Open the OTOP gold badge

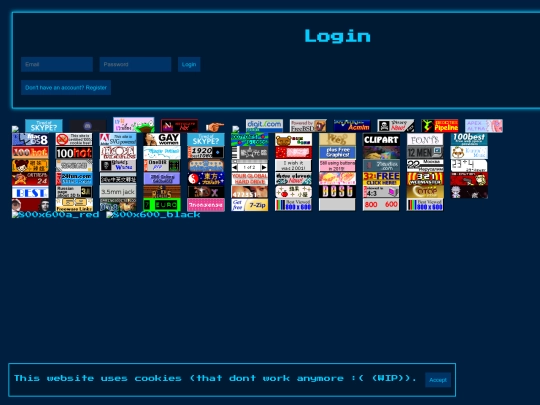coord(425,192)
